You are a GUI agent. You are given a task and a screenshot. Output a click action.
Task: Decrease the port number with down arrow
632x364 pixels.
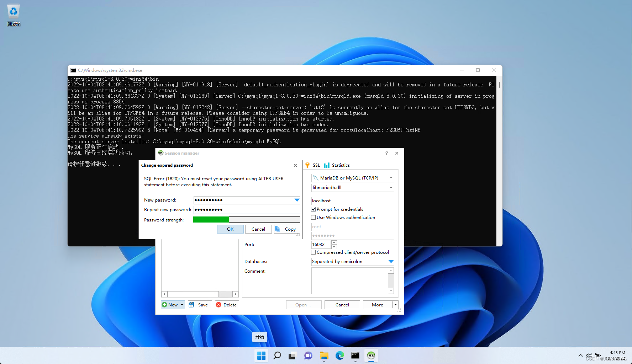[x=334, y=247]
